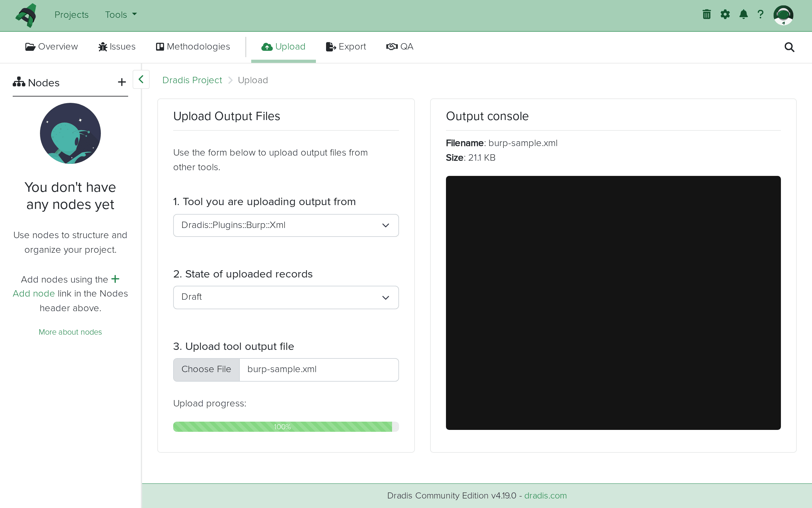The width and height of the screenshot is (812, 508).
Task: Open the QA tab
Action: 400,47
